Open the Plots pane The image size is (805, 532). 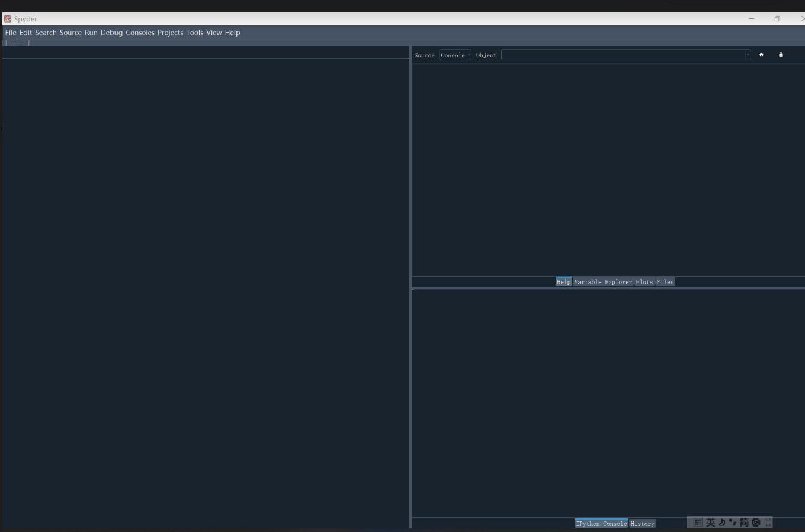click(644, 281)
